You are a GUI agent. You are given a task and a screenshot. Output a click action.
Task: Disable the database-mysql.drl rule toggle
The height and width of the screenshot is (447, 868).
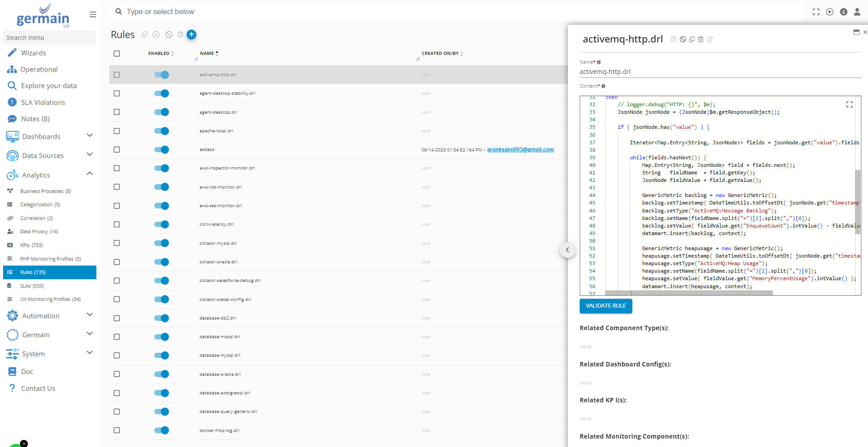(x=161, y=355)
